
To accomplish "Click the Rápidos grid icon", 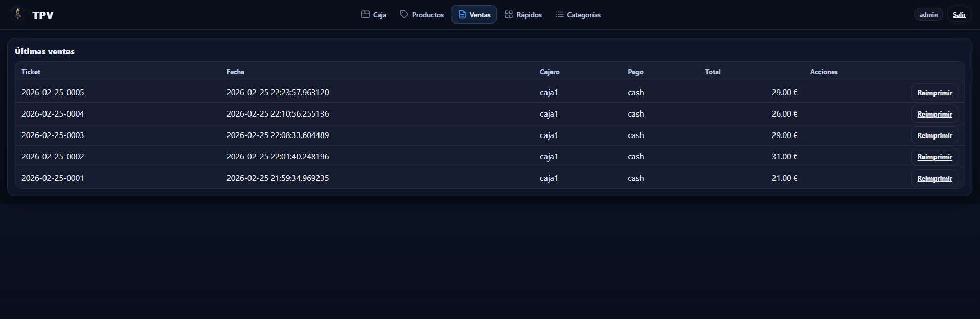I will point(508,14).
